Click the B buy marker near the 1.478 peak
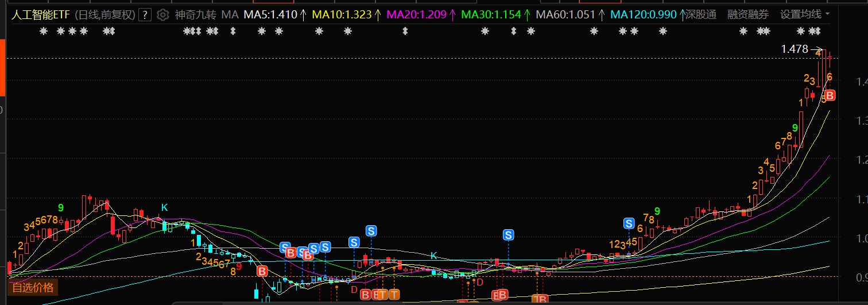This screenshot has width=868, height=305. pos(830,95)
